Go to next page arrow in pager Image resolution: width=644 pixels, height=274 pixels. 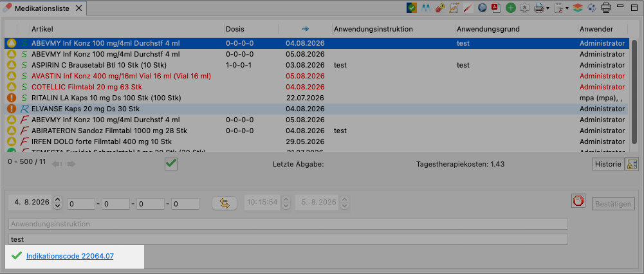(71, 164)
